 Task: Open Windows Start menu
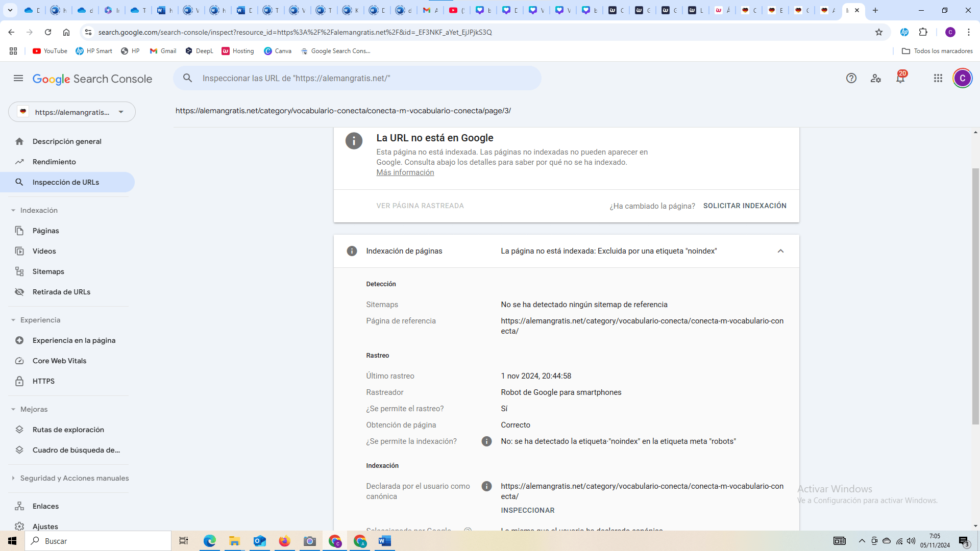(12, 541)
